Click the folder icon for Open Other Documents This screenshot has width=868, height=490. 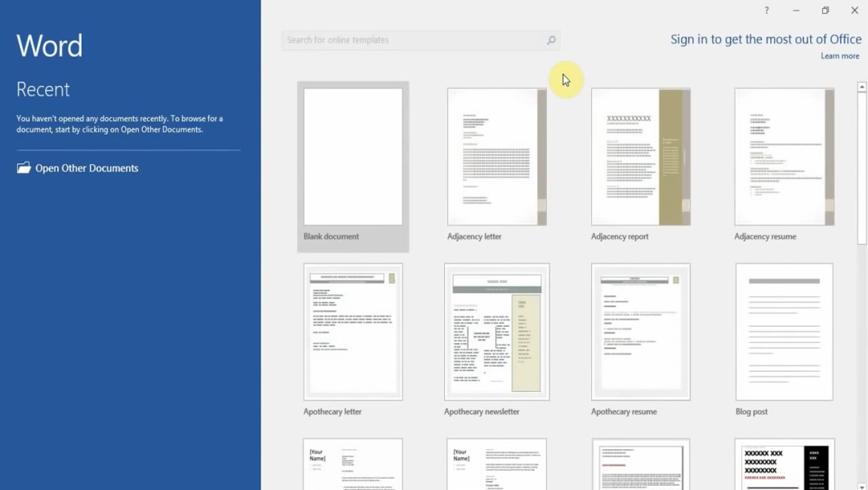[x=24, y=167]
